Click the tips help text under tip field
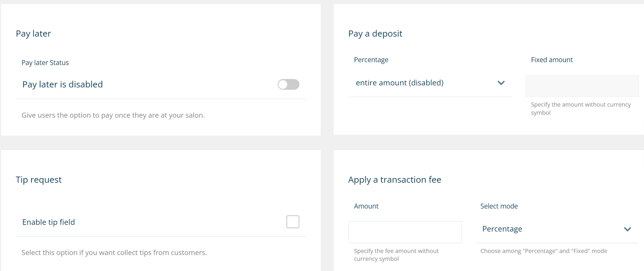This screenshot has height=271, width=644. tap(114, 253)
